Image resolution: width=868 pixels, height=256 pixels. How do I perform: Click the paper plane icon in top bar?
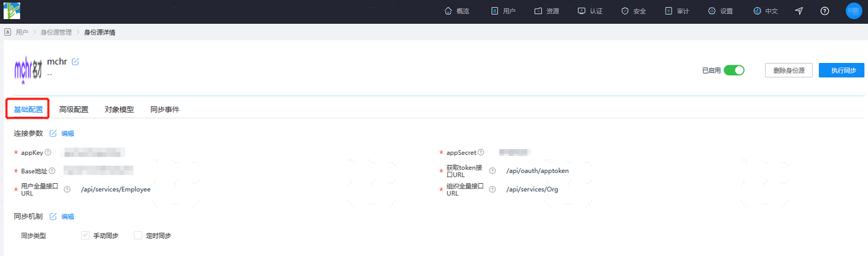tap(799, 11)
